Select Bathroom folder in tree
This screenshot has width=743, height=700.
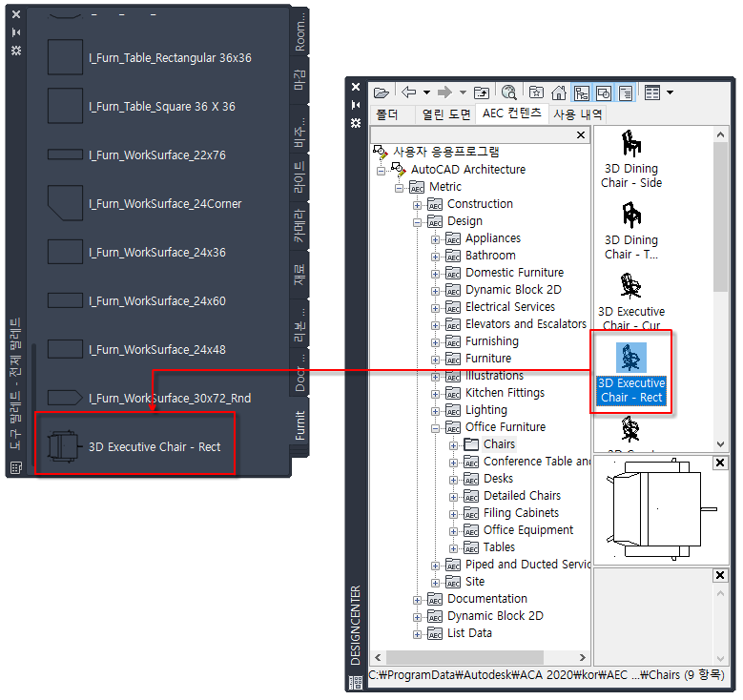[490, 256]
